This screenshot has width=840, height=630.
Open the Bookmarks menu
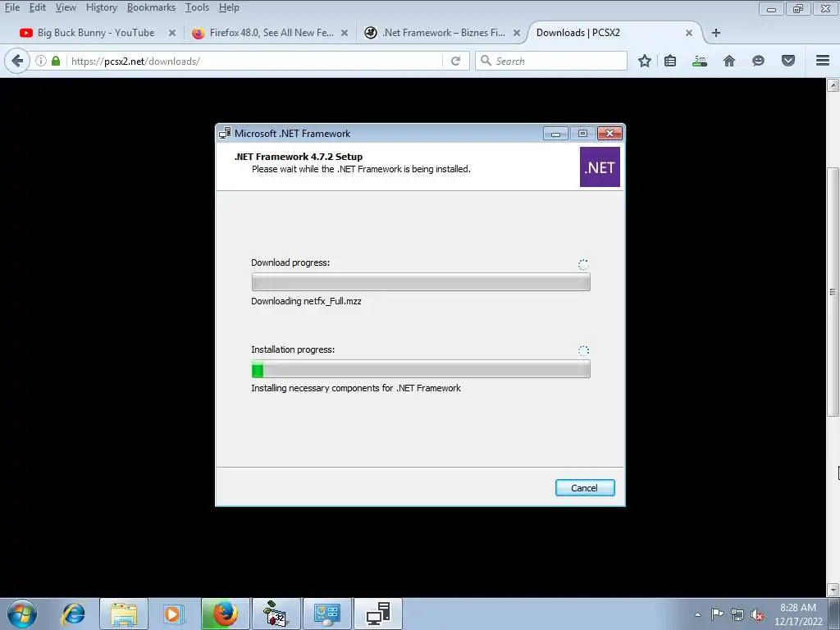151,7
